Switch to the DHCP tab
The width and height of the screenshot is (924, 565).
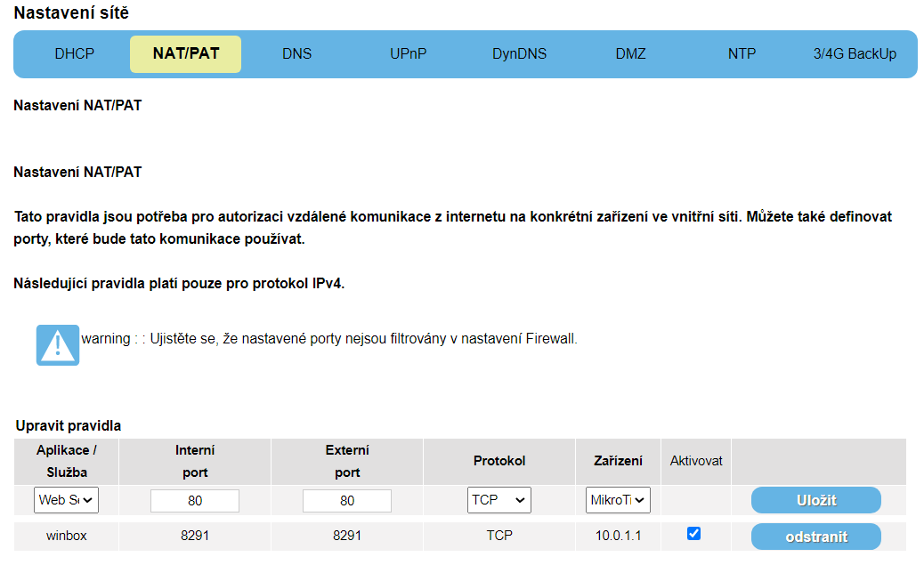pyautogui.click(x=74, y=53)
